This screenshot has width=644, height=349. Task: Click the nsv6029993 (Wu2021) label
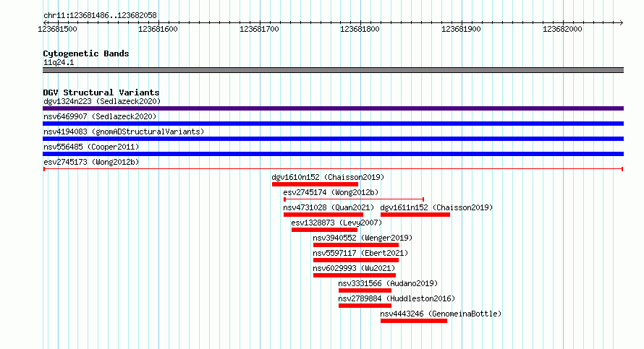354,268
